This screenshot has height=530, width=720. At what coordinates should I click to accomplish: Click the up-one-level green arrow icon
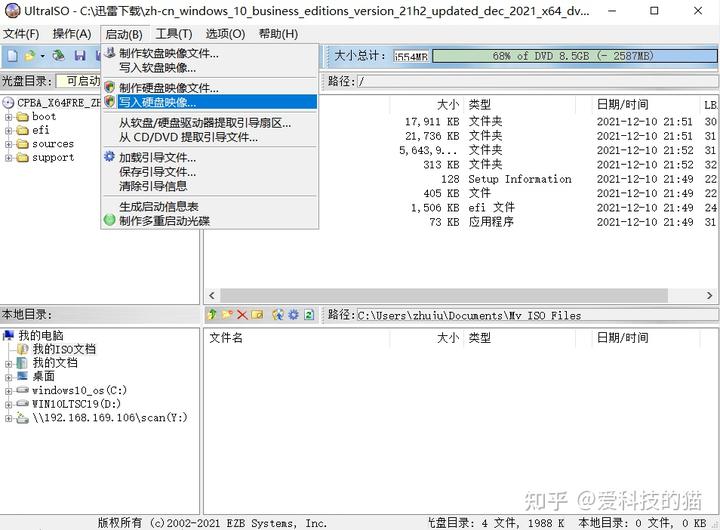pyautogui.click(x=212, y=314)
